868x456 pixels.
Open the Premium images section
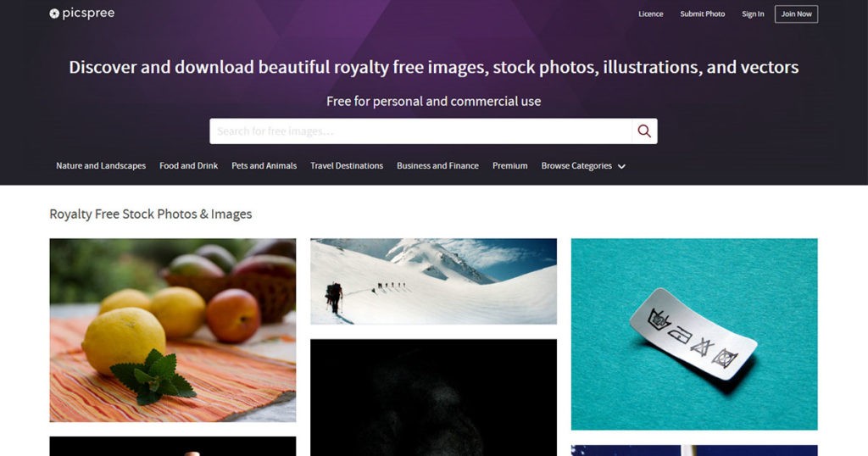coord(509,165)
